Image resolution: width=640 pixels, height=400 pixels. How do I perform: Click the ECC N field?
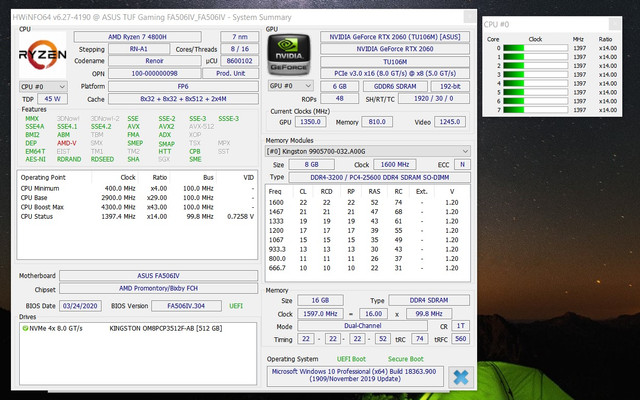pos(462,164)
